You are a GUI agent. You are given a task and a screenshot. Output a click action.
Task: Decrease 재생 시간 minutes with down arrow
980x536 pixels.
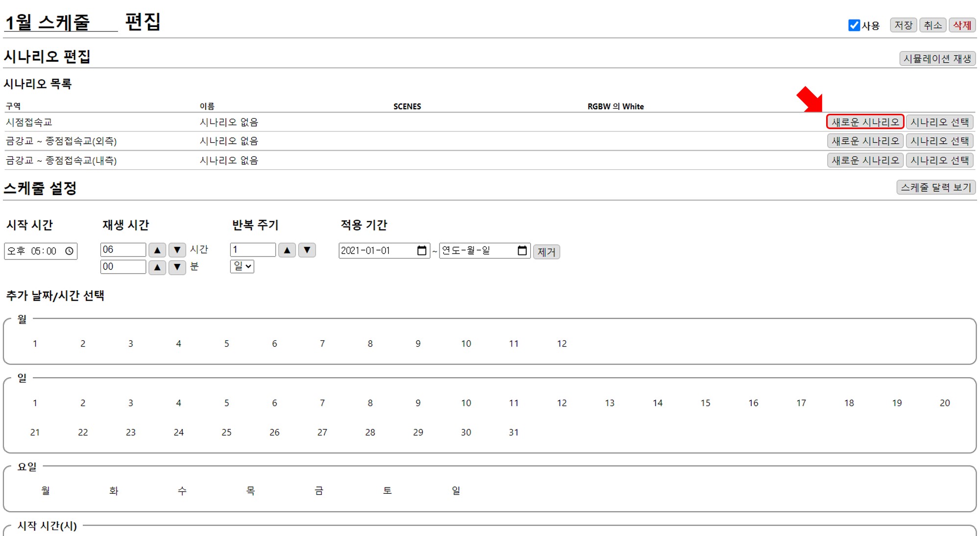[x=177, y=267]
